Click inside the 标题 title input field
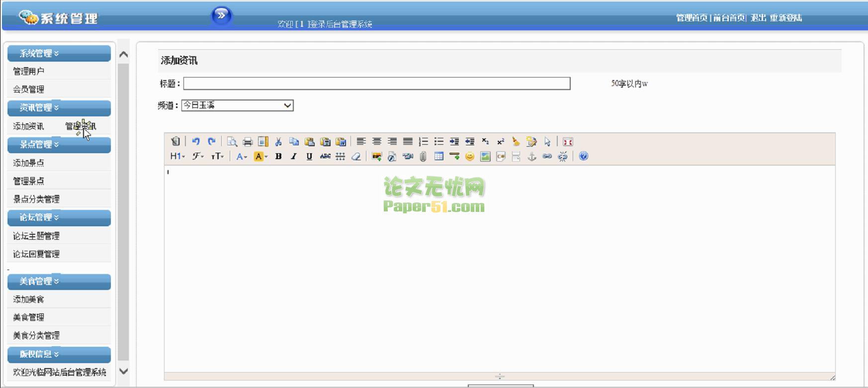868x388 pixels. point(377,84)
